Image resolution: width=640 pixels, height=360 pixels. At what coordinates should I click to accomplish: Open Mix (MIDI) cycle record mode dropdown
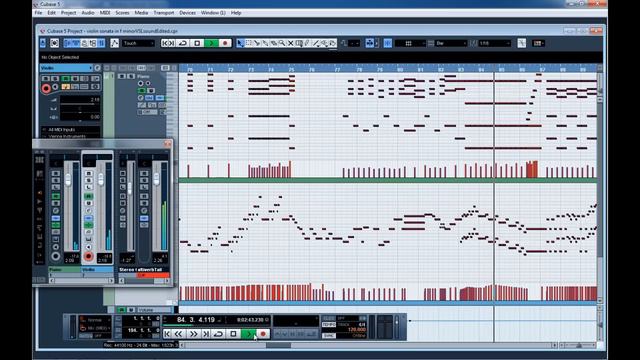pos(96,328)
